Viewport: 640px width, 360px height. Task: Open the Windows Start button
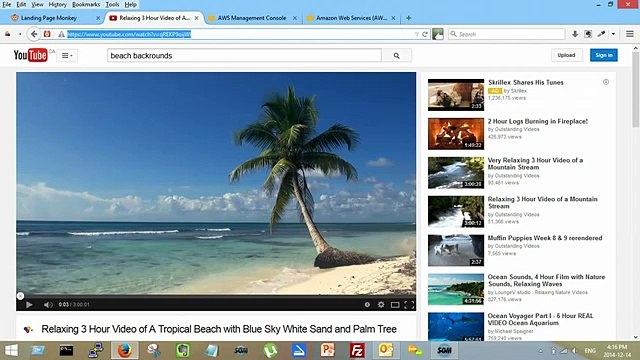[11, 351]
